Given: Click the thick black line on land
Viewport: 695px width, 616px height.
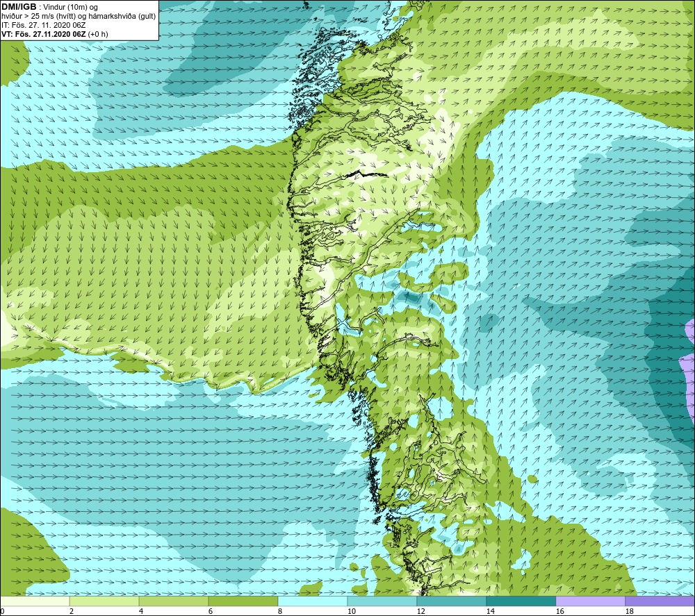Looking at the screenshot, I should pyautogui.click(x=366, y=174).
